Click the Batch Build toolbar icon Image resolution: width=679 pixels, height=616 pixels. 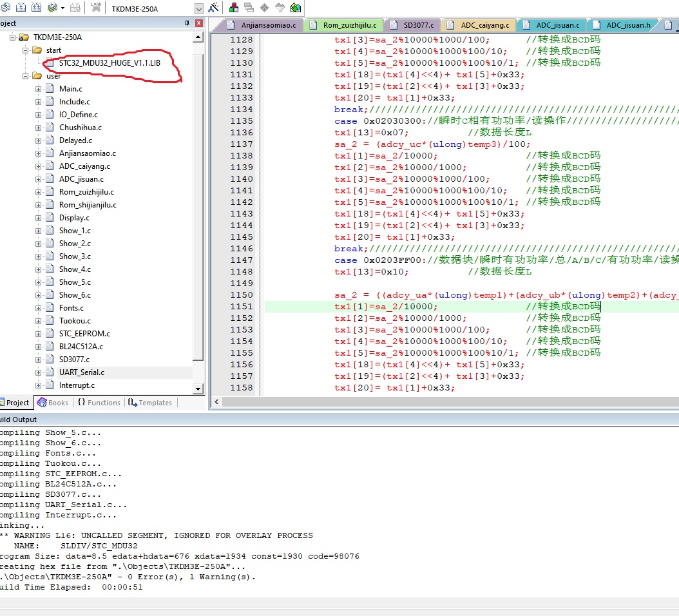pos(52,7)
